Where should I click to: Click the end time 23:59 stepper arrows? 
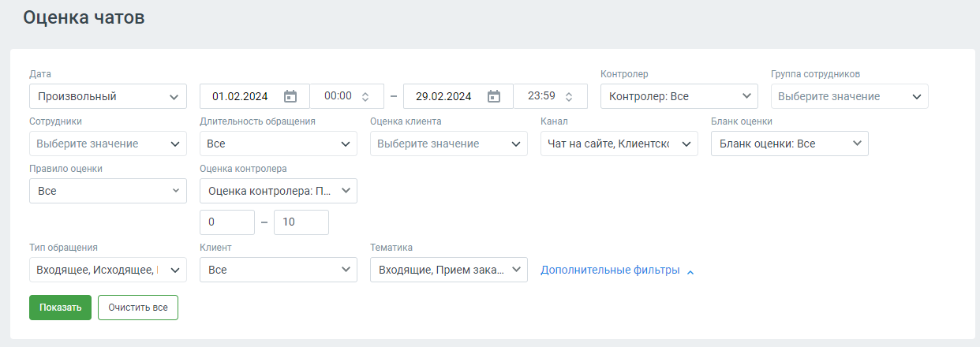569,96
